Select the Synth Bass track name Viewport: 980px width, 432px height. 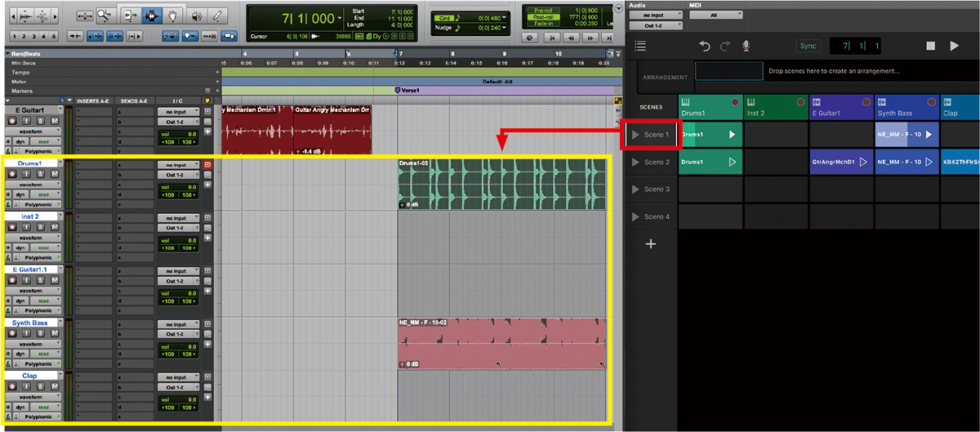29,323
